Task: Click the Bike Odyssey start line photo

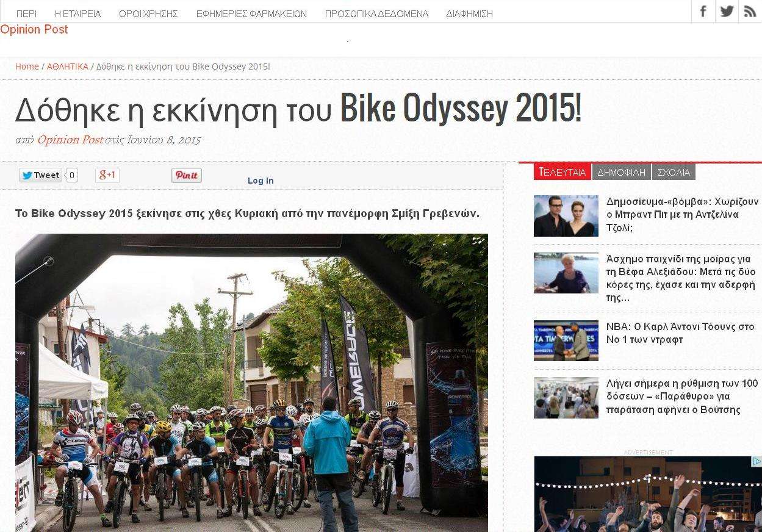Action: click(x=251, y=383)
